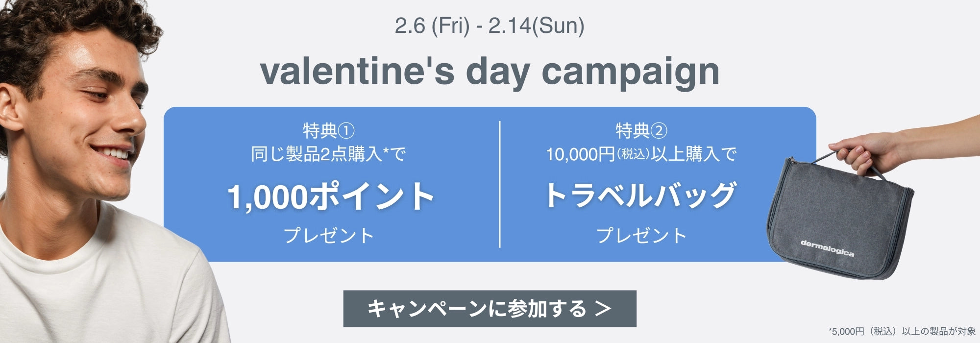Click the 1,000ポイント offer text
This screenshot has height=343, width=980.
(331, 196)
